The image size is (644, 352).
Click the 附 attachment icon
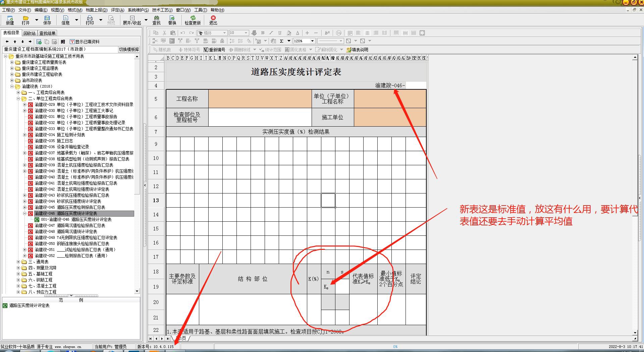(x=63, y=42)
